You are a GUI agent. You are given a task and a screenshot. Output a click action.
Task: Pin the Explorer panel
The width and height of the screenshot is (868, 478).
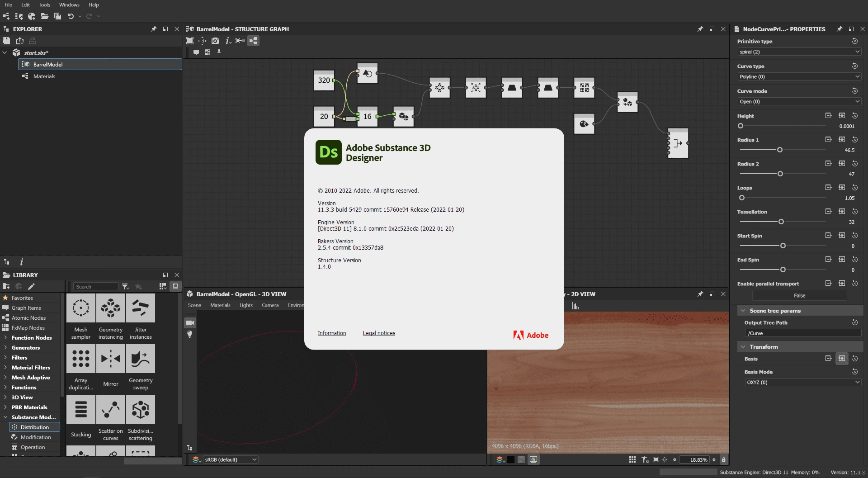coord(154,29)
